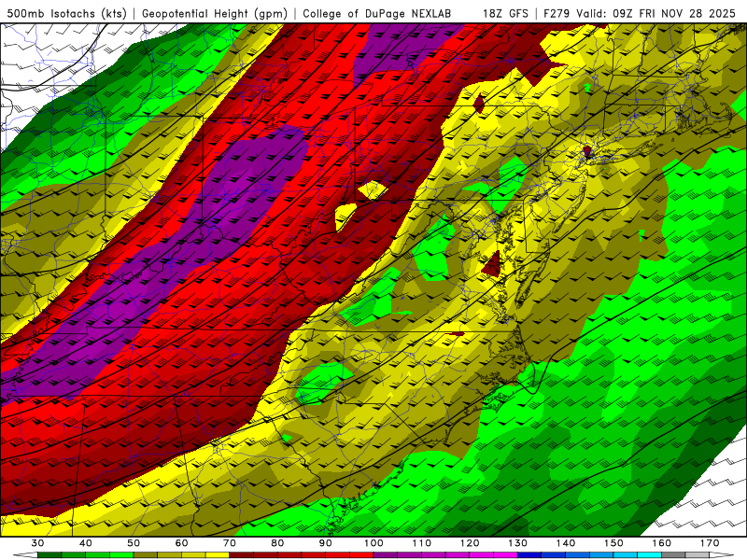Screen dimensions: 747x560
Task: Click the legend value 60
Action: tap(181, 543)
